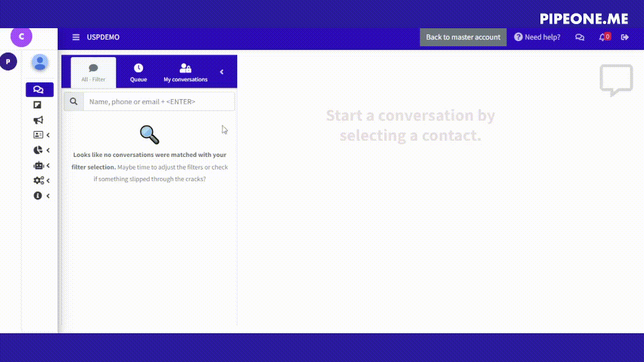The image size is (644, 362).
Task: Select the dark P account avatar
Action: 8,61
